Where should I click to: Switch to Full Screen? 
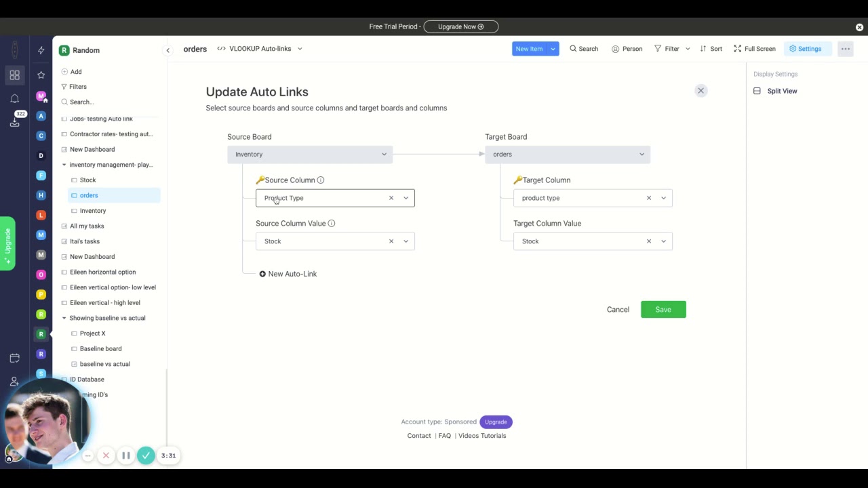click(x=754, y=49)
